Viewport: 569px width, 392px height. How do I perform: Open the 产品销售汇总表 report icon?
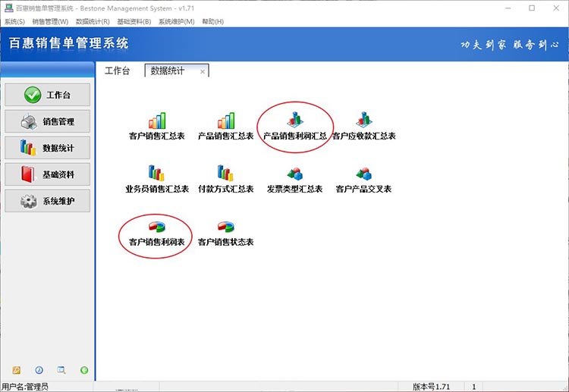(x=226, y=121)
